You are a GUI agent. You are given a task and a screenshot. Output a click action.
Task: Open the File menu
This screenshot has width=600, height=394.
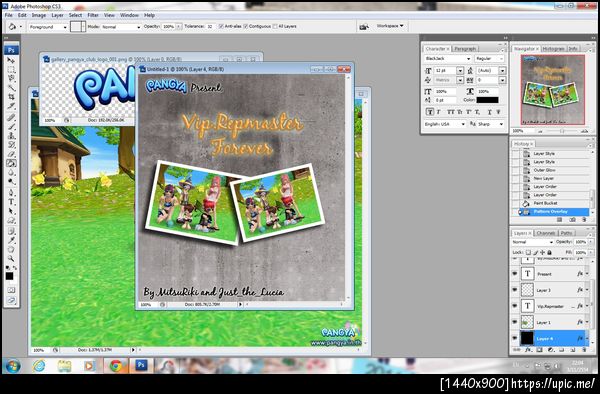[8, 15]
